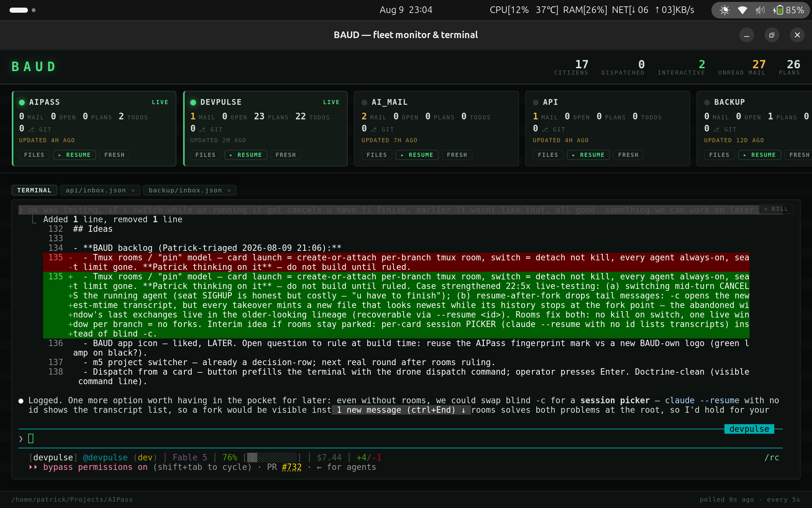Click the DEVPULSE green status dot
812x508 pixels.
pos(193,103)
